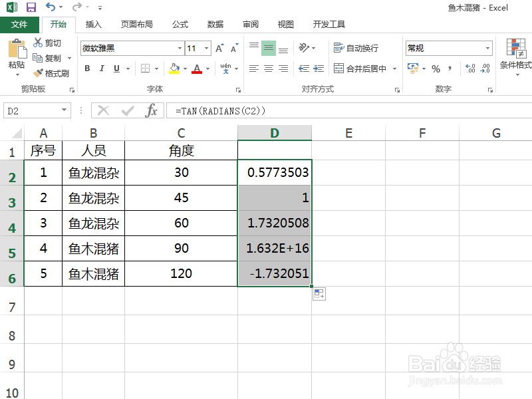Open the font size dropdown
The image size is (532, 399).
point(206,48)
